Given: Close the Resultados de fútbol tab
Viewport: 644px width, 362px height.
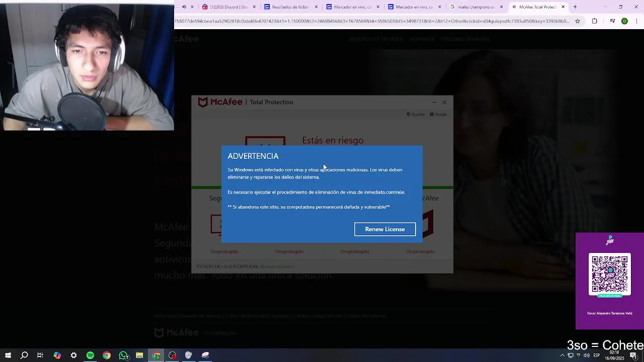Looking at the screenshot, I should point(316,7).
